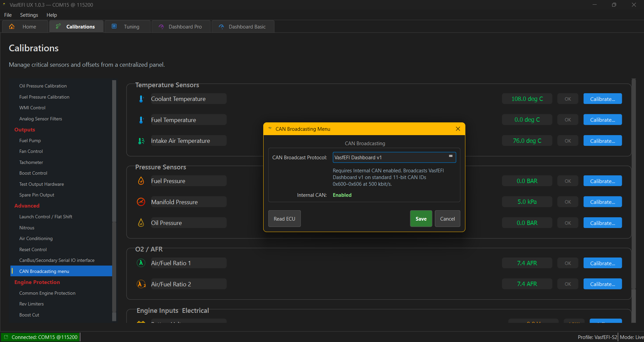
Task: Select Boost Cut in sidebar
Action: point(61,315)
